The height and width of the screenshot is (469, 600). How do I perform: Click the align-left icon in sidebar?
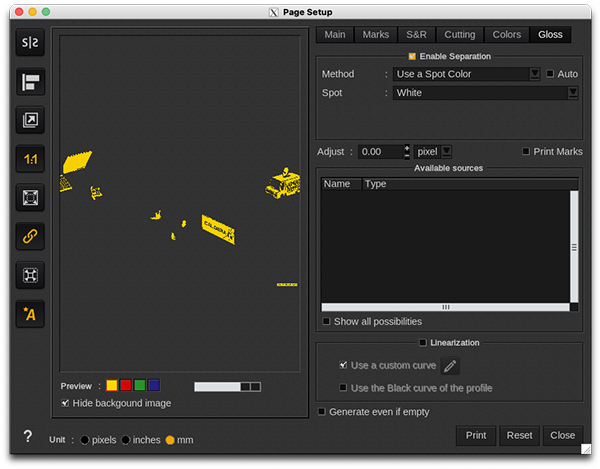[x=30, y=82]
